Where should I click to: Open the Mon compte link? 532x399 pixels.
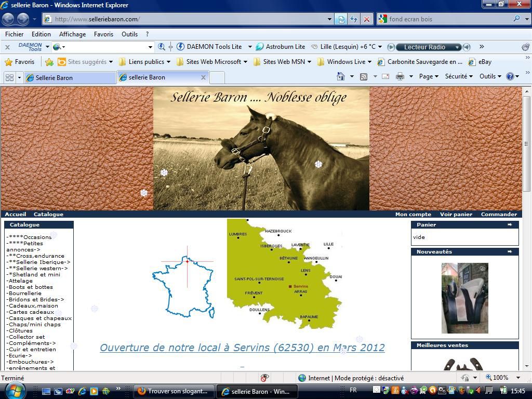click(x=413, y=214)
